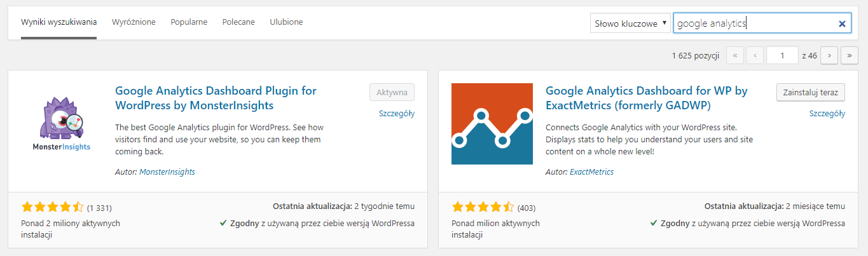Viewport: 868px width, 256px height.
Task: Click the compatibility checkmark for ExactMetrics
Action: pos(654,223)
